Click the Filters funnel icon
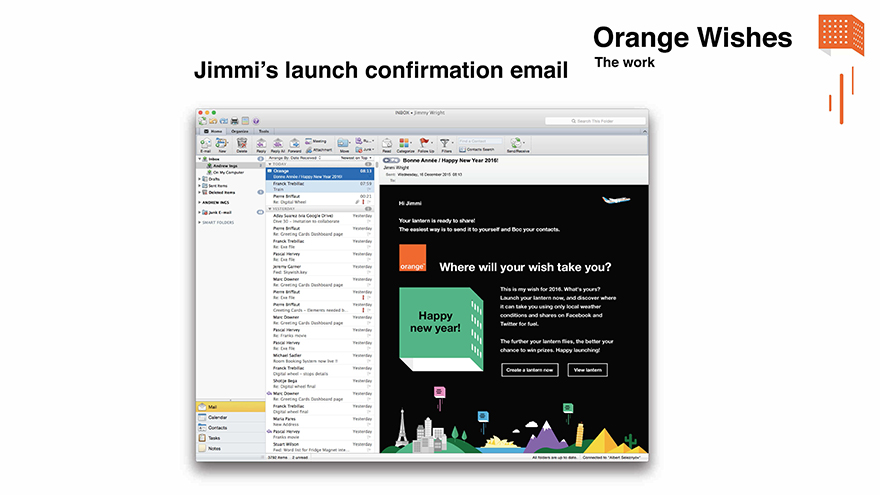 click(446, 144)
